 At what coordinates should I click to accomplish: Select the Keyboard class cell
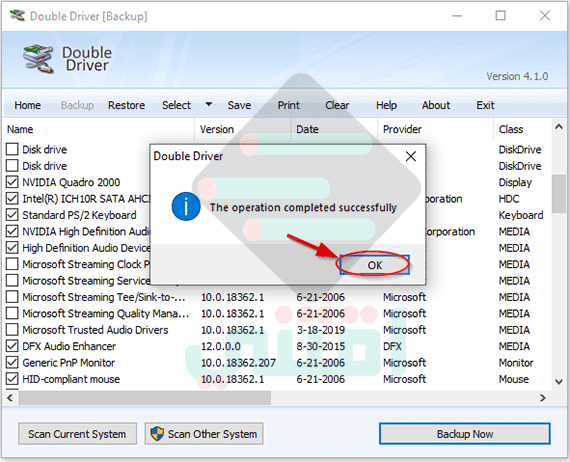pos(521,215)
